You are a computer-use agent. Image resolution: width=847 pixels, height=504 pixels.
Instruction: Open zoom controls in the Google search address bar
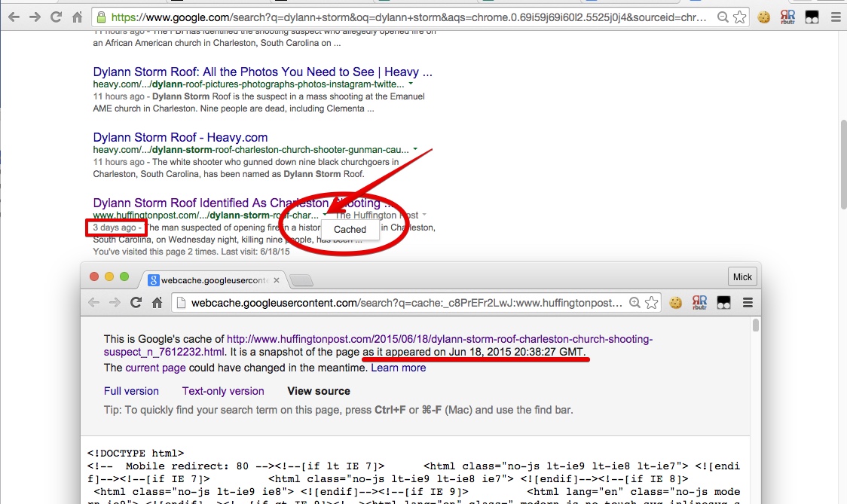(x=722, y=17)
